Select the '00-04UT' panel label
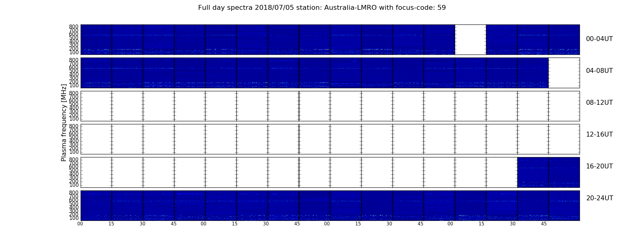644x245 pixels. point(599,39)
